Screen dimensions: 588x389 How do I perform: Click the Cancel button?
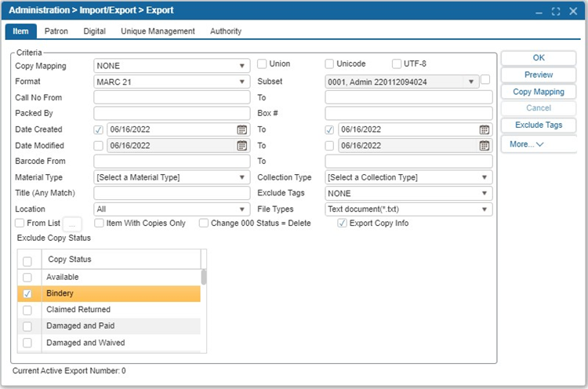pos(539,108)
